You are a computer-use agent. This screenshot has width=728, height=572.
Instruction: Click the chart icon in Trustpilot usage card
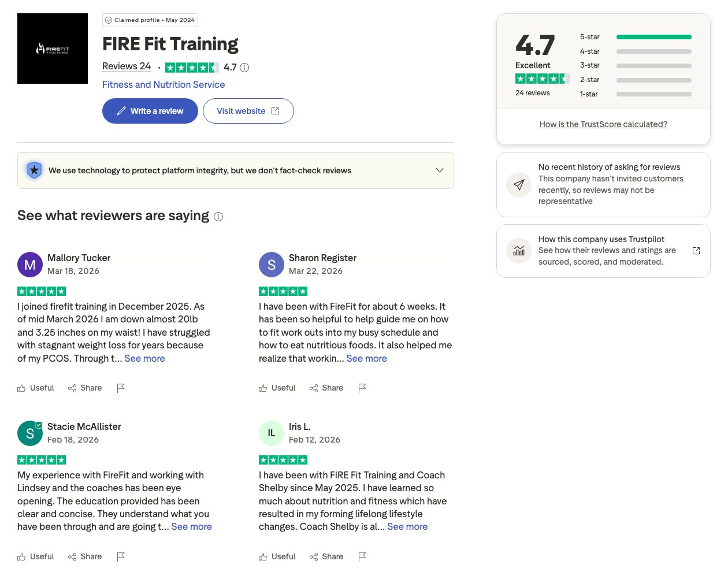(x=519, y=251)
